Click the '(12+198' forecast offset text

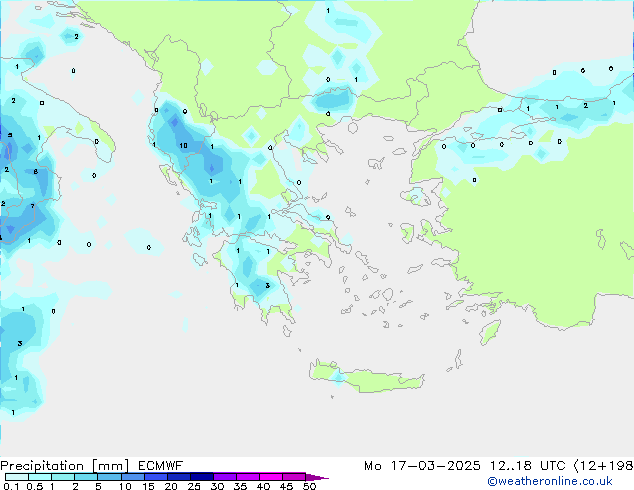coord(603,466)
